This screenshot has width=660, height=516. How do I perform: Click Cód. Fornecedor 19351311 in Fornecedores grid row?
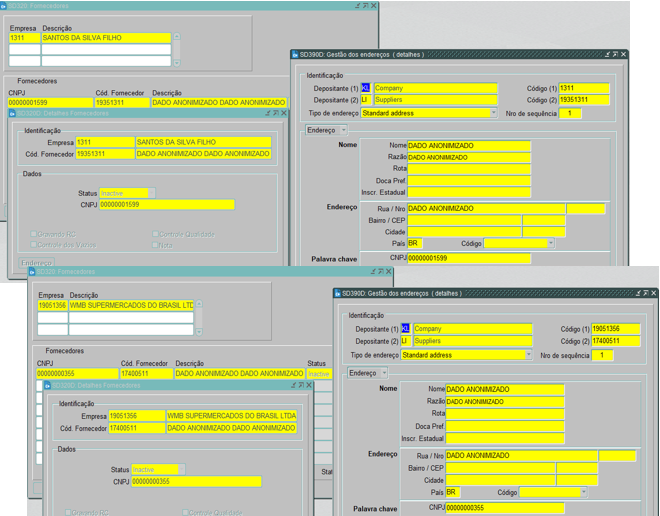(x=122, y=102)
